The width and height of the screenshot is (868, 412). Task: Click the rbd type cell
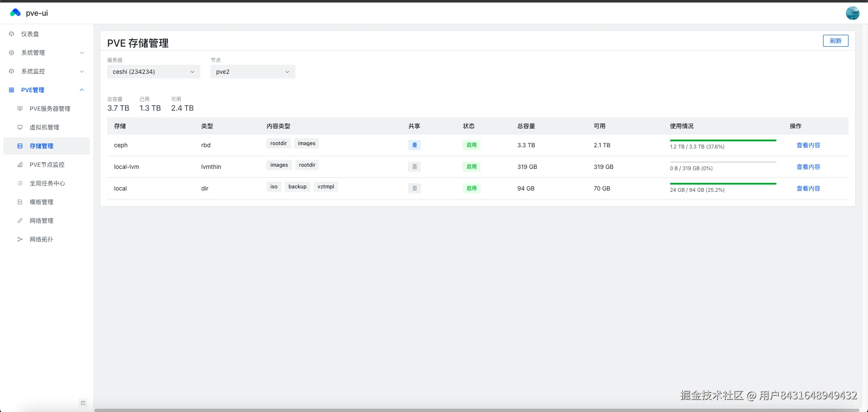pos(206,145)
